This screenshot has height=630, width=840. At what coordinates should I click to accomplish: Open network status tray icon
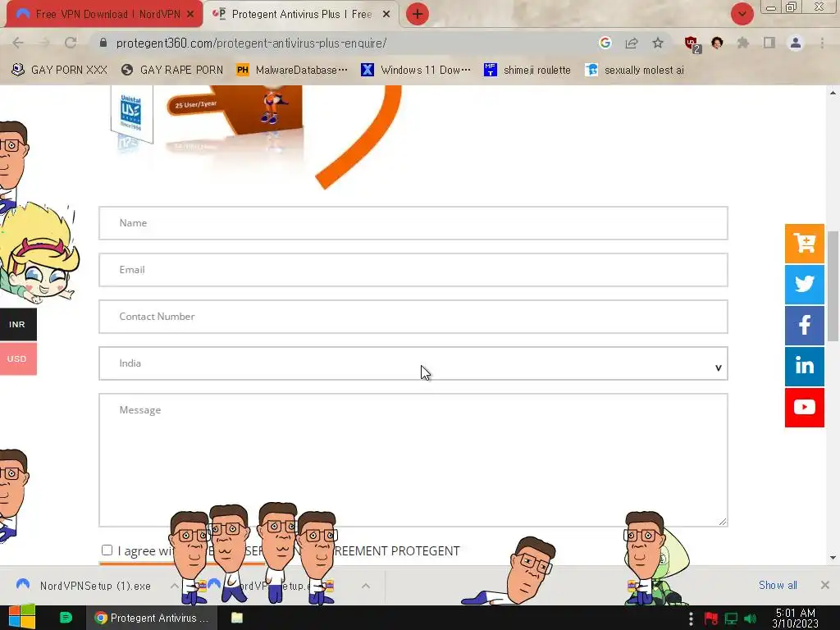pos(731,619)
